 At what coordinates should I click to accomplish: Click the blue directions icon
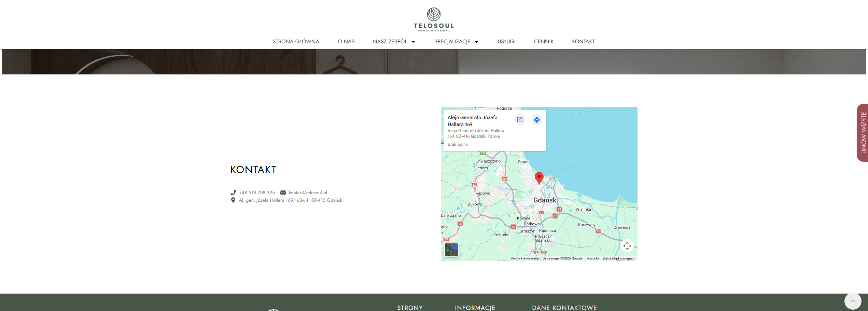click(x=537, y=120)
